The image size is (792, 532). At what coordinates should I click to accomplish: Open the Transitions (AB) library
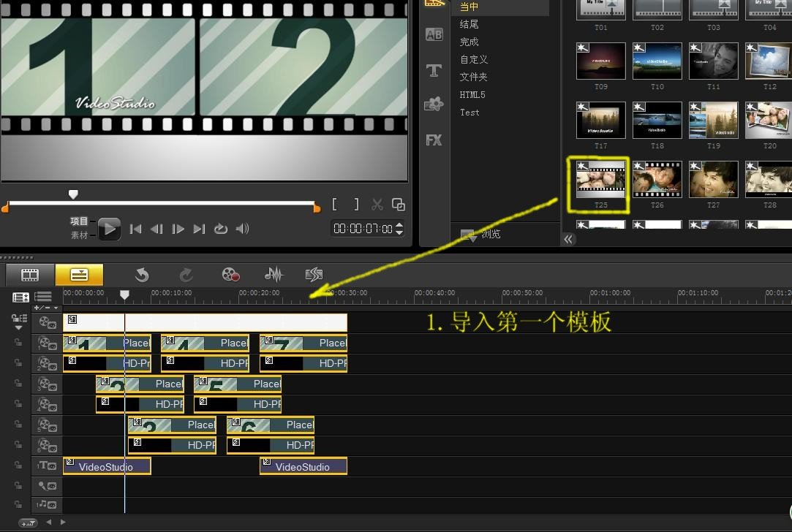point(434,34)
